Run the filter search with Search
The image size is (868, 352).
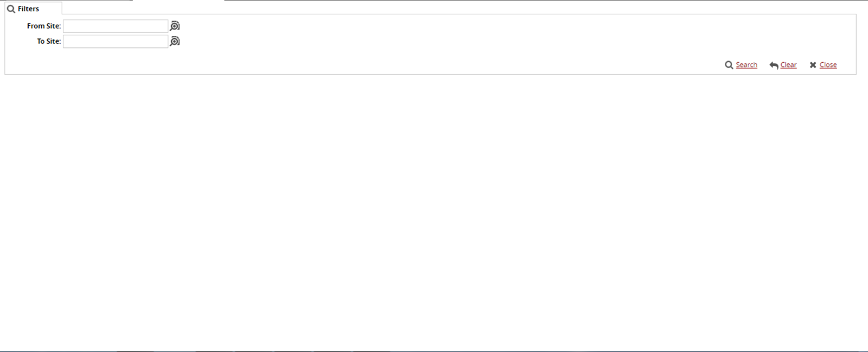[746, 65]
